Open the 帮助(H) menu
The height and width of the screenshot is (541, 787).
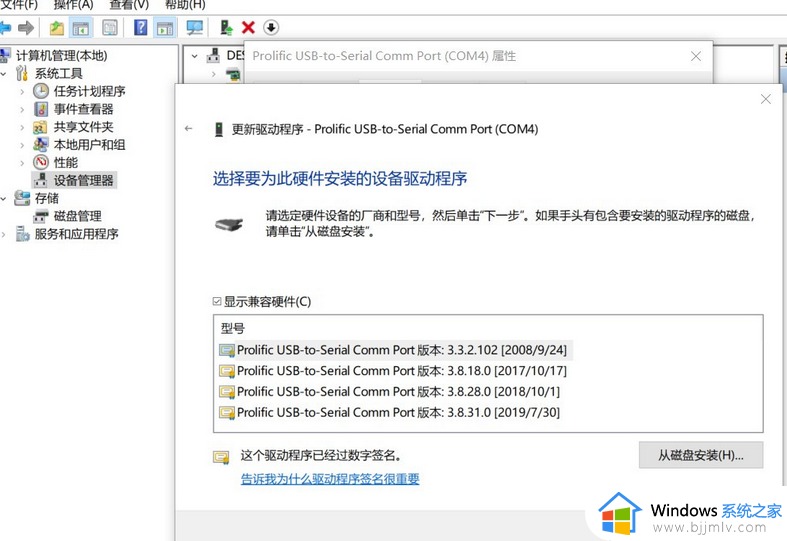[185, 5]
